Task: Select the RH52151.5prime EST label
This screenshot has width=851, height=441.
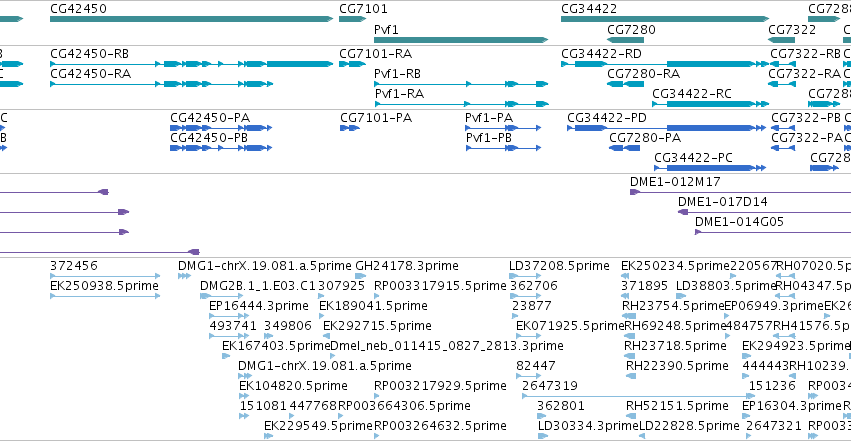Action: coord(677,406)
